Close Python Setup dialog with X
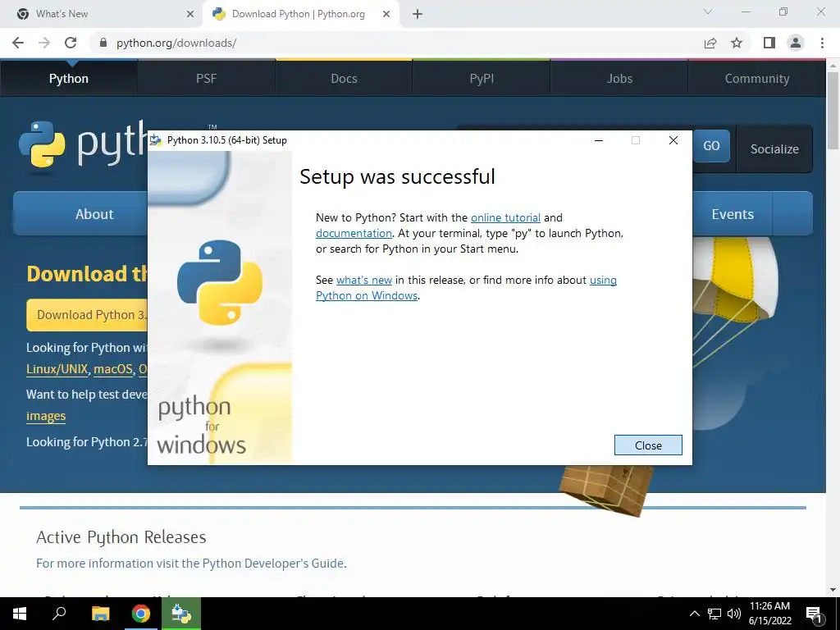The image size is (840, 630). (673, 140)
